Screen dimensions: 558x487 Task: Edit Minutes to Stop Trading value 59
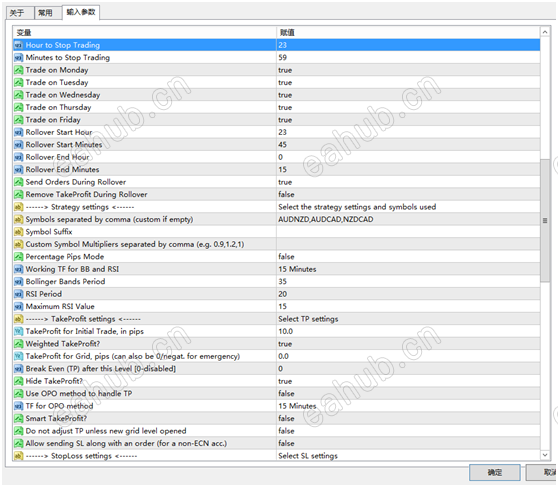coord(408,58)
